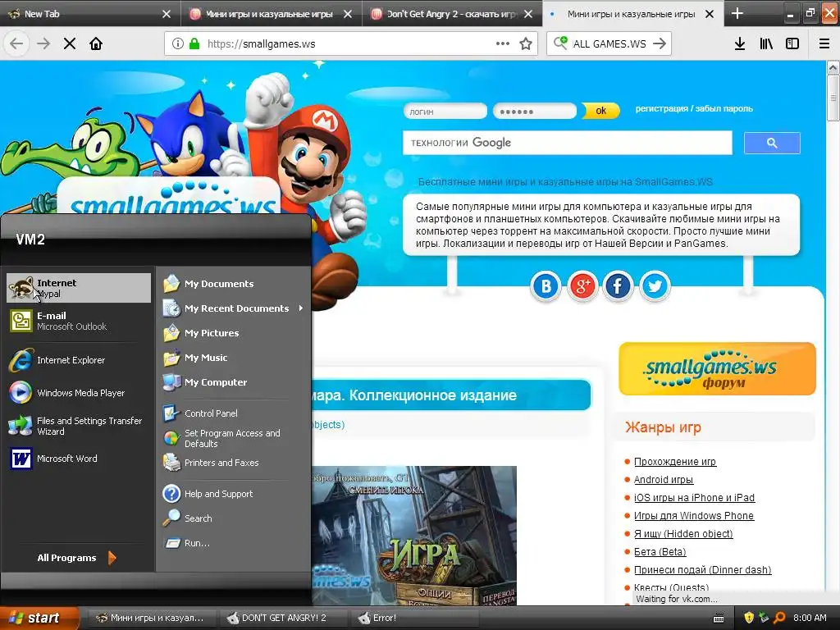
Task: Open the smallgames.ws форум banner
Action: pyautogui.click(x=717, y=369)
